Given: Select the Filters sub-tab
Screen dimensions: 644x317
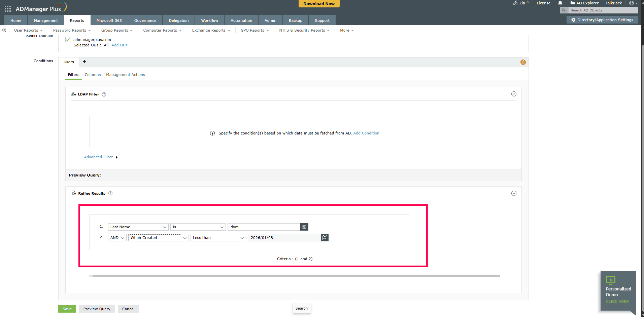Looking at the screenshot, I should click(74, 75).
